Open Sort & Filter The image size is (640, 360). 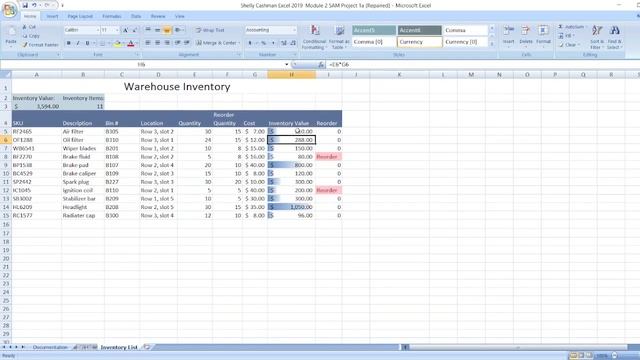597,37
